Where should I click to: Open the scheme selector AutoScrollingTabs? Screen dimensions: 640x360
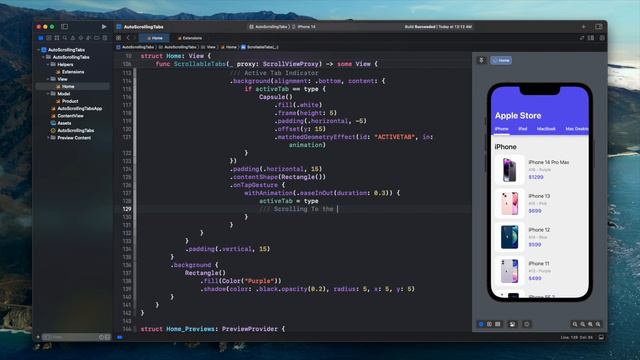(x=268, y=27)
